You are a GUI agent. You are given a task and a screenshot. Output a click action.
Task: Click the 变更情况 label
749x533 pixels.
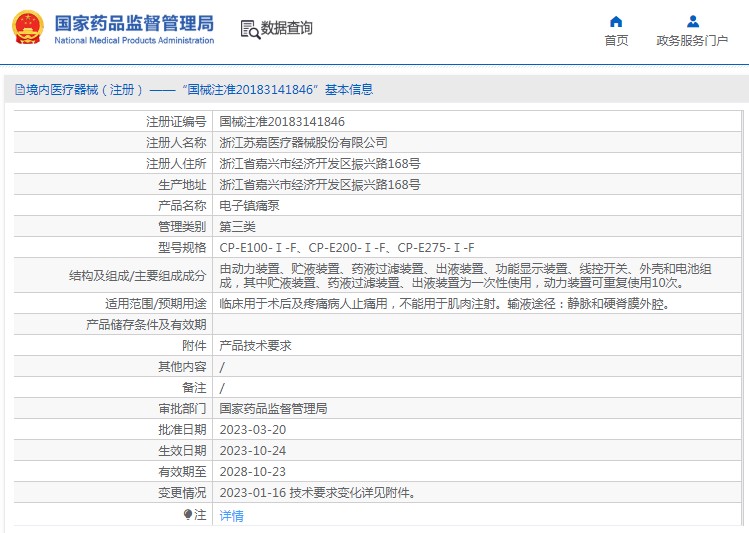pos(182,493)
